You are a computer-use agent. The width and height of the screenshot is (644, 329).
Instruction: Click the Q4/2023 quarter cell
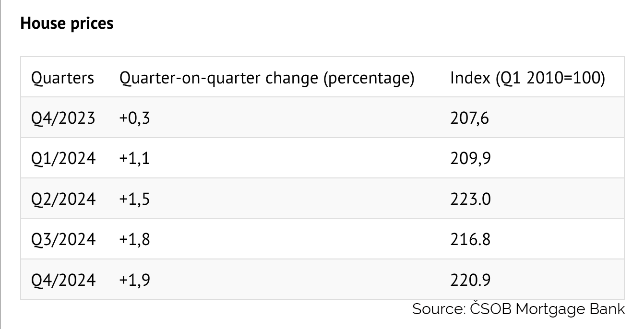(63, 118)
